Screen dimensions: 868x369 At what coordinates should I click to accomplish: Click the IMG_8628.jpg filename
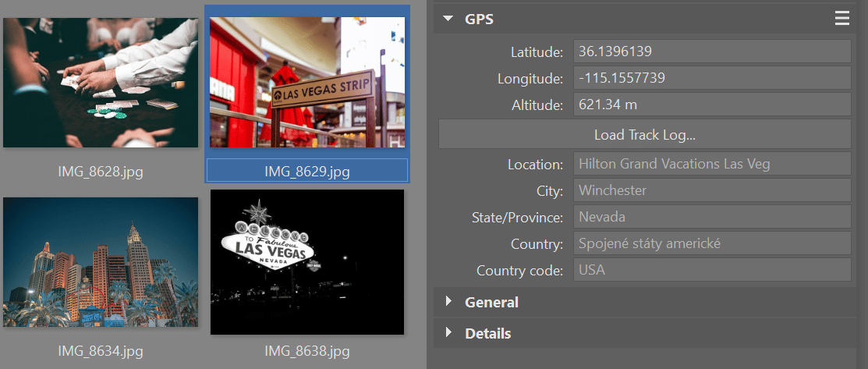pos(101,171)
